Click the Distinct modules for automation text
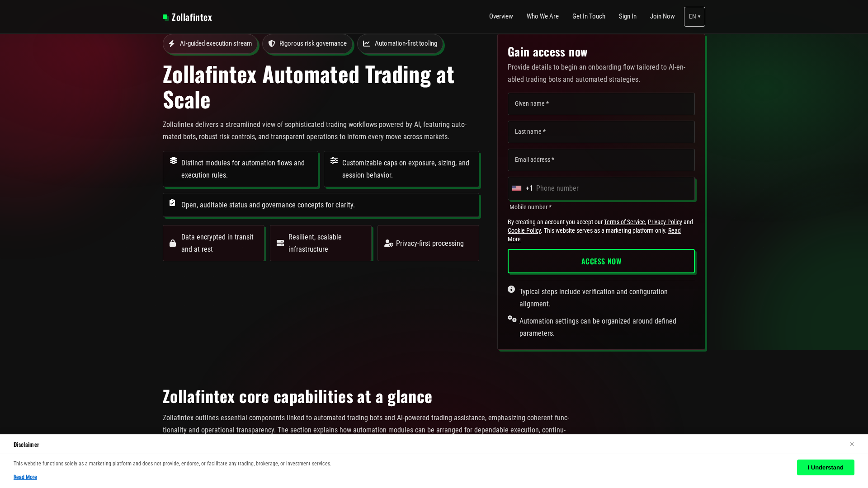868x488 pixels. (243, 169)
